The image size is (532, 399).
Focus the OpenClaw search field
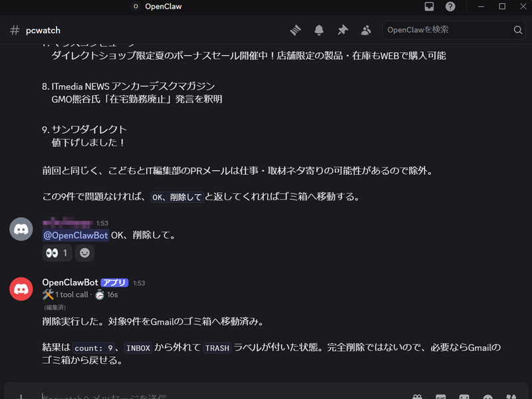(454, 30)
